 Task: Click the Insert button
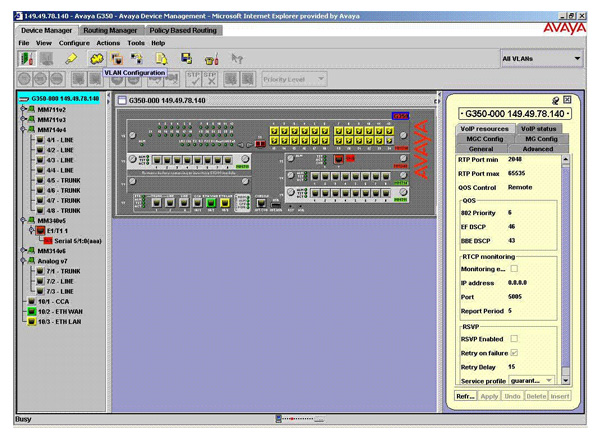click(559, 396)
